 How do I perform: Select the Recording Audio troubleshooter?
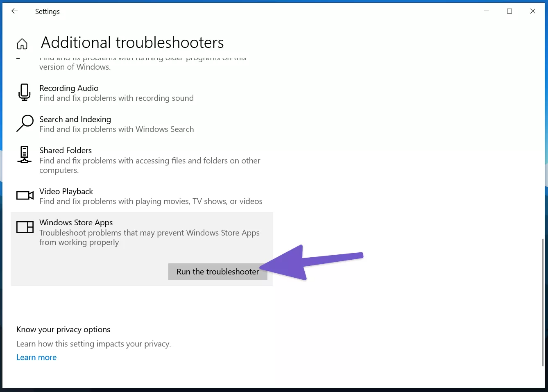coord(142,93)
